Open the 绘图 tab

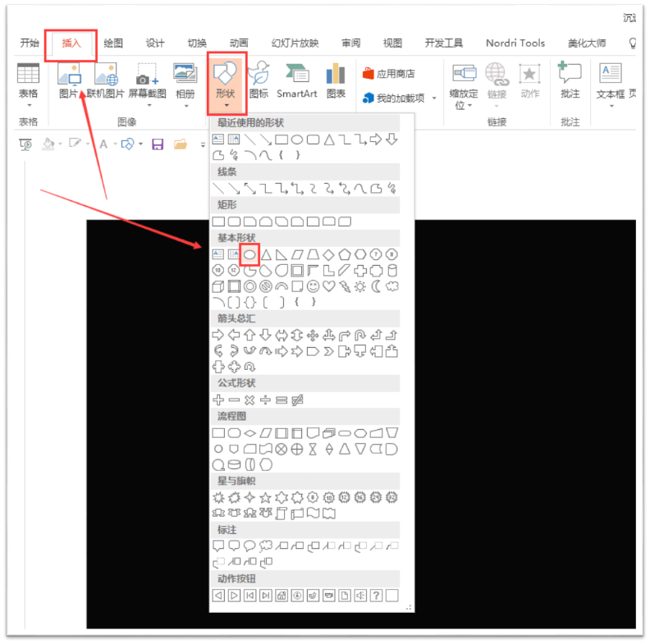113,43
